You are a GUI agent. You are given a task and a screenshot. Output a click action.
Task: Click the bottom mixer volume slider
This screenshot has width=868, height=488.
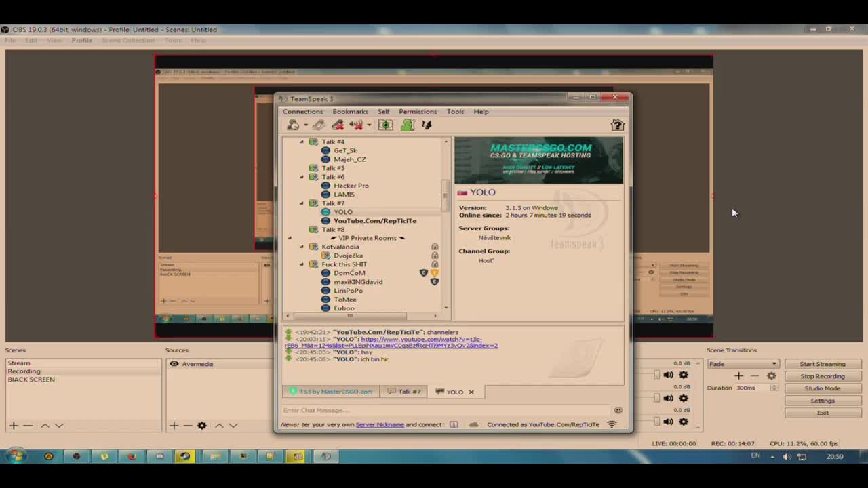pyautogui.click(x=656, y=421)
